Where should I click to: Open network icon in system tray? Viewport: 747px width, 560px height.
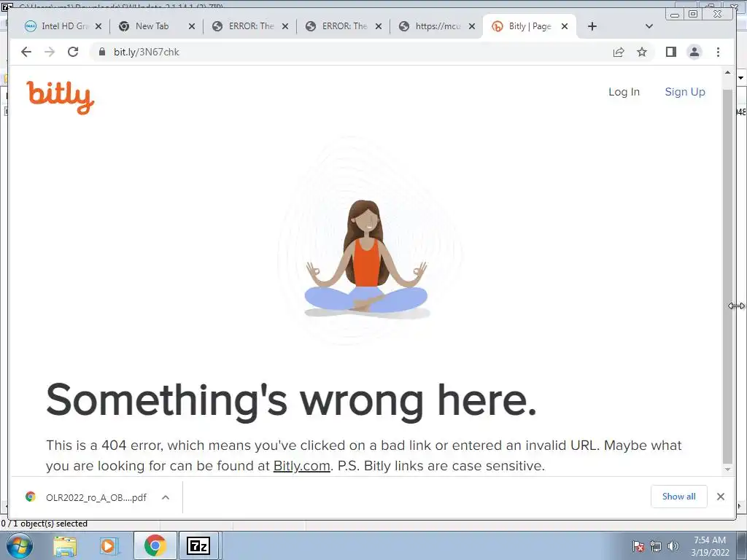(x=656, y=546)
